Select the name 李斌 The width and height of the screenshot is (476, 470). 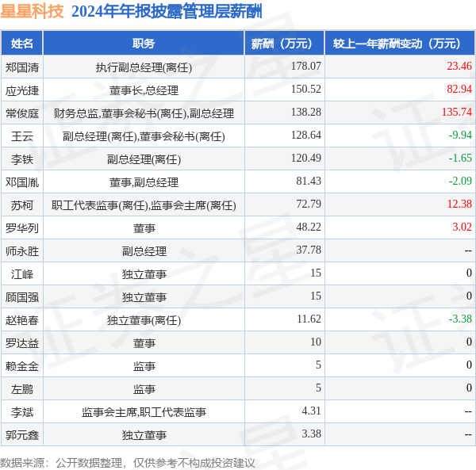coord(22,412)
